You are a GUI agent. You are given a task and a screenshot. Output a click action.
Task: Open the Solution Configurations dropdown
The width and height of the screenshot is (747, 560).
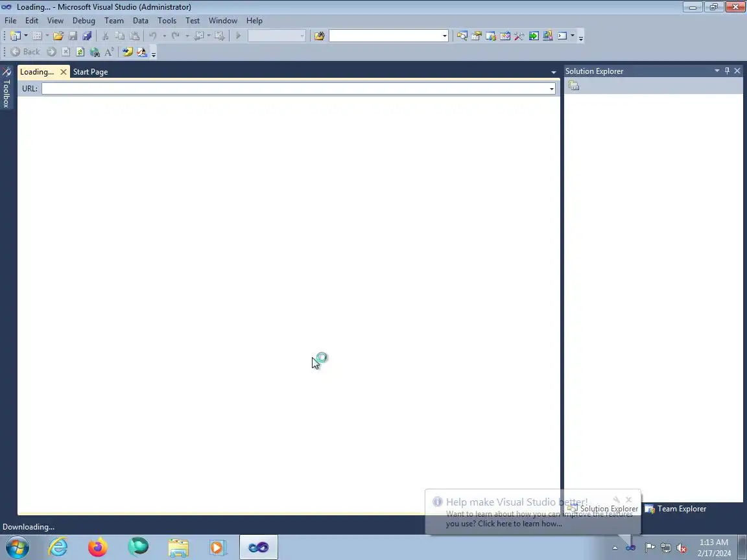tap(302, 36)
